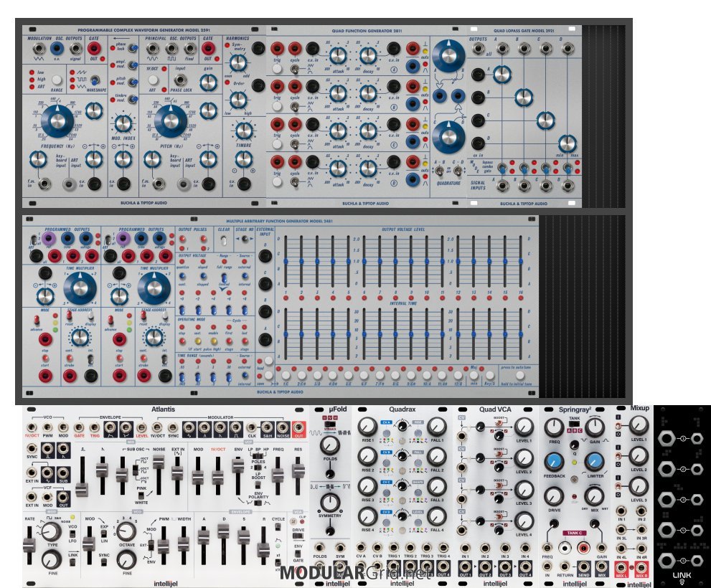This screenshot has height=588, width=711.
Task: Click the blue c.v. jack in Modulation Osc. Outputs
Action: tap(57, 49)
